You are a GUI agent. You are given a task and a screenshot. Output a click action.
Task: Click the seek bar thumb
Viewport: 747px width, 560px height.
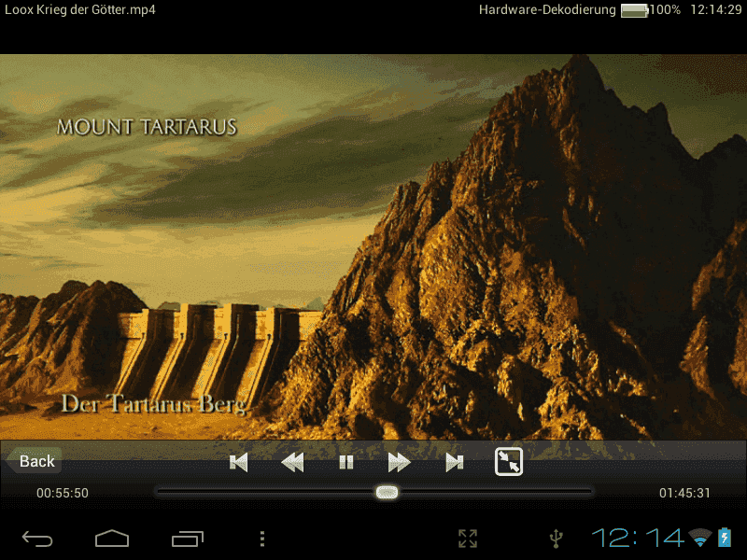387,493
